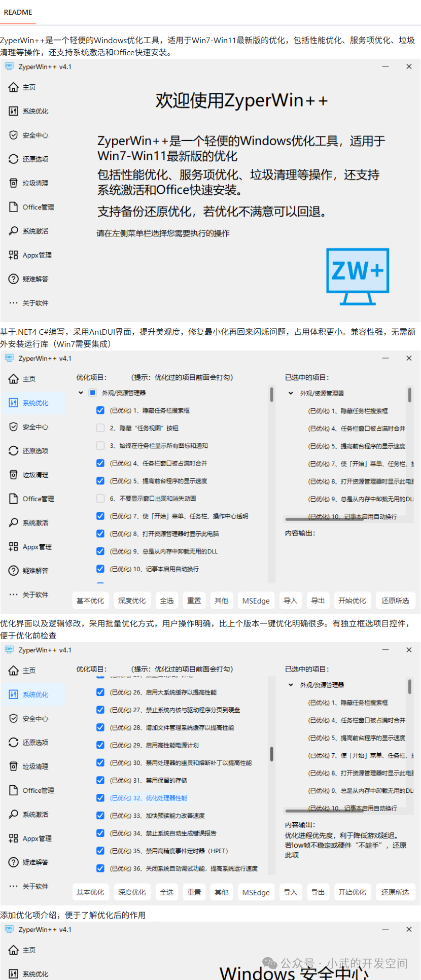Open 安全中心 shield icon on the welcome screen
The height and width of the screenshot is (980, 421).
pos(13,135)
